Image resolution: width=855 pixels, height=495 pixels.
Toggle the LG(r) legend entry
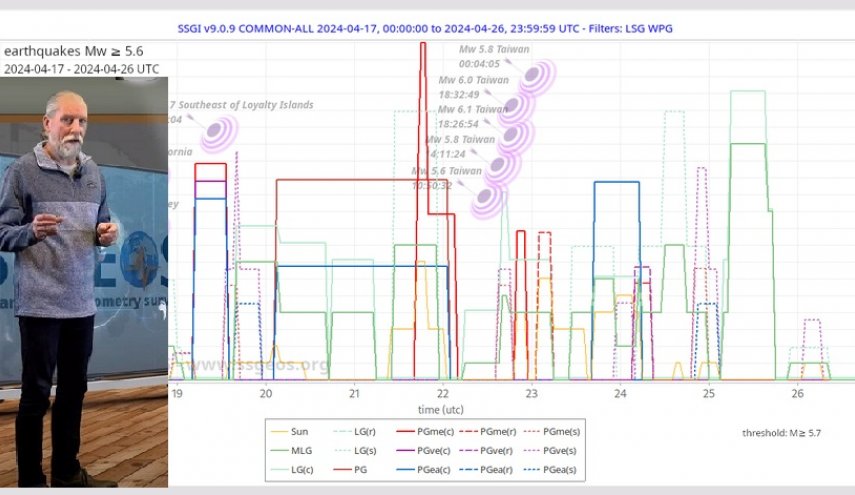[x=354, y=432]
